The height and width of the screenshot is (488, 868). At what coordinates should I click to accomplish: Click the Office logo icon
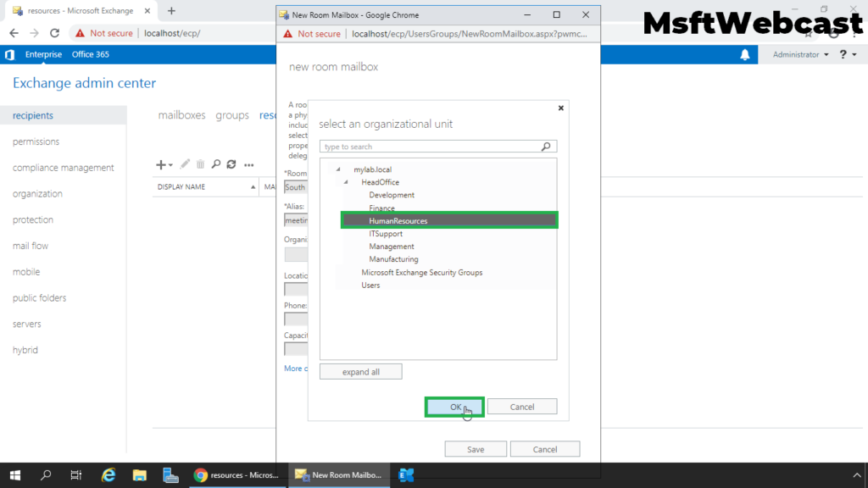pyautogui.click(x=10, y=54)
